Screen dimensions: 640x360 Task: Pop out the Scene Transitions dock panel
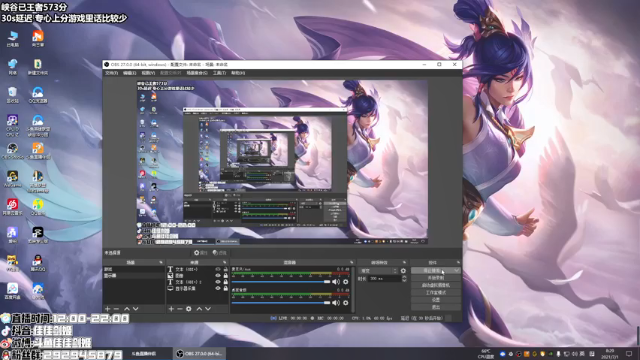[404, 262]
